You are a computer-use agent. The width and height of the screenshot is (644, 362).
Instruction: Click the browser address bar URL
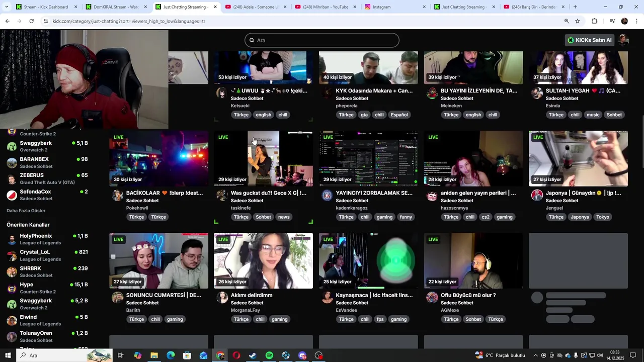129,21
